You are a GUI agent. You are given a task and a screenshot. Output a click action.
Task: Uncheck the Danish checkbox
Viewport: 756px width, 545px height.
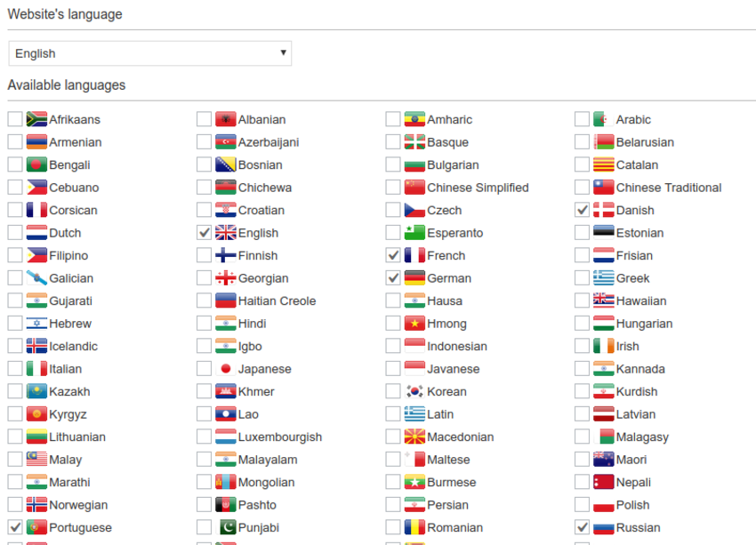582,210
